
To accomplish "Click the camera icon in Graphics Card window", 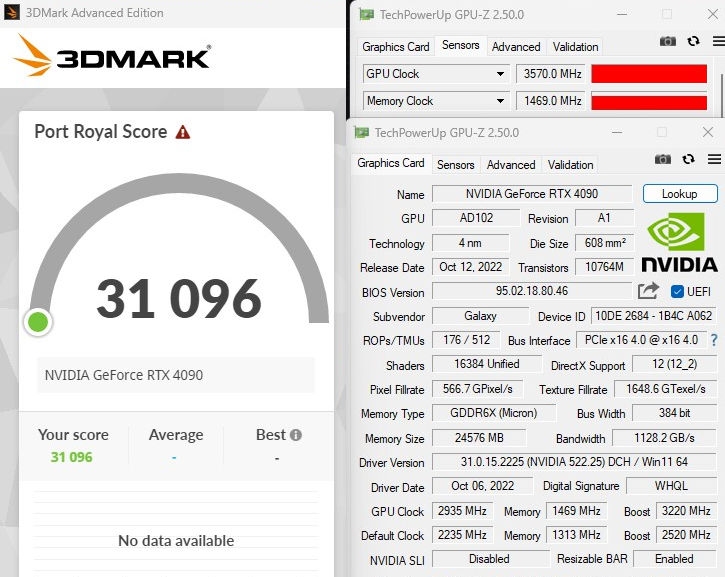I will [x=662, y=159].
